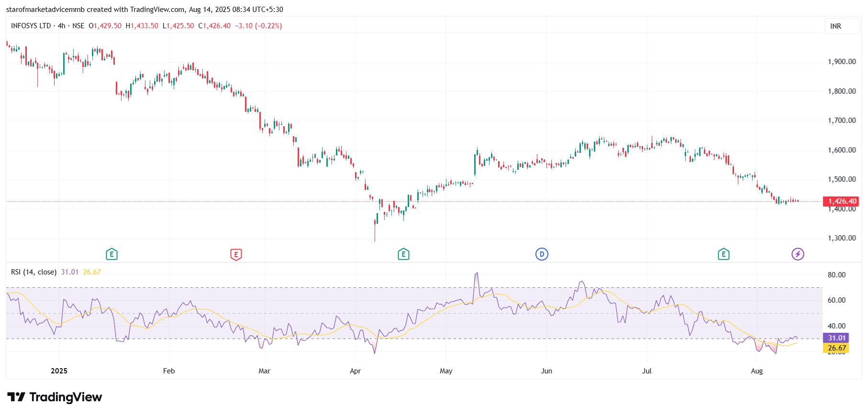Screen dimensions: 868x415
Task: Click the red earnings marker in February
Action: (x=236, y=254)
